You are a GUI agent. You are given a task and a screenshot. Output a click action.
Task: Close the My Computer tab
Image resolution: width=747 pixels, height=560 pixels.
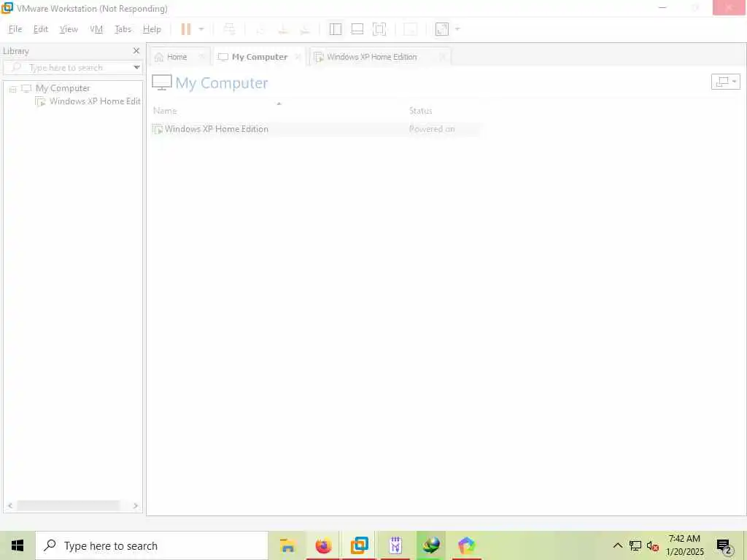pyautogui.click(x=298, y=57)
